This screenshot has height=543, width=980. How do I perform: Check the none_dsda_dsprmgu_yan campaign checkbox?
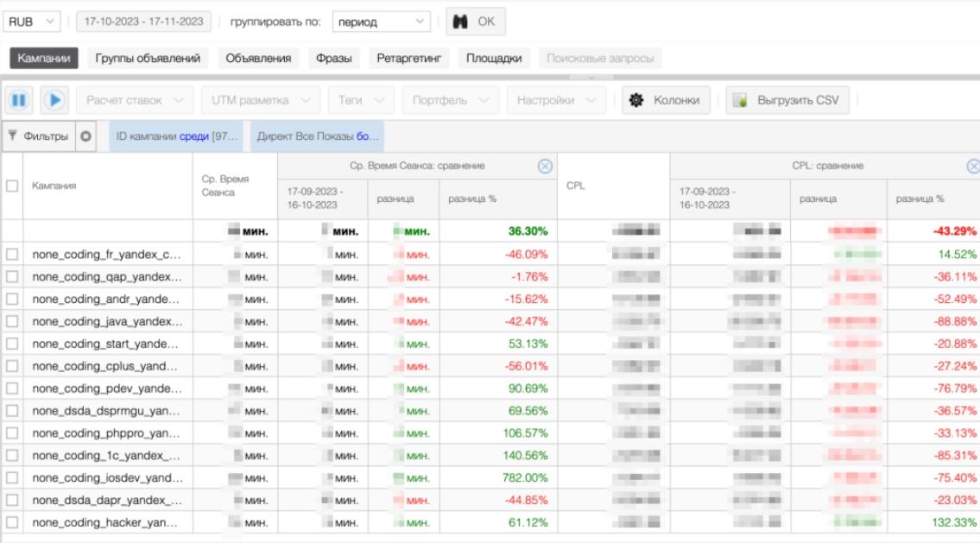point(12,411)
